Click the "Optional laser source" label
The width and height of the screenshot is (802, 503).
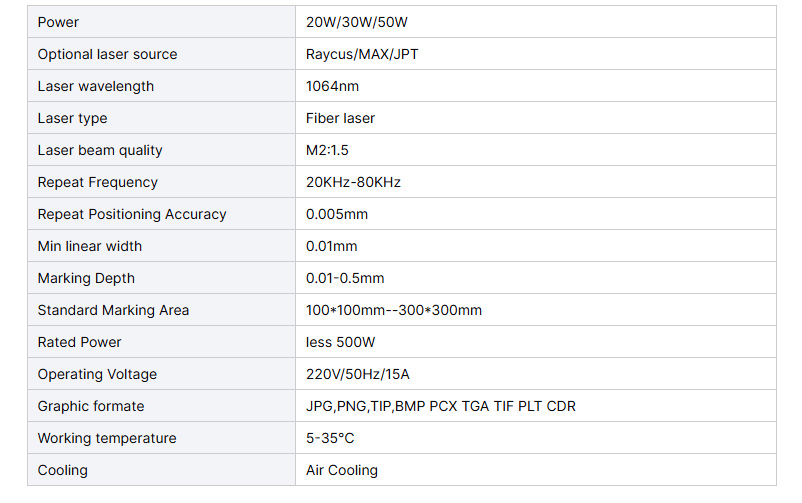[107, 54]
